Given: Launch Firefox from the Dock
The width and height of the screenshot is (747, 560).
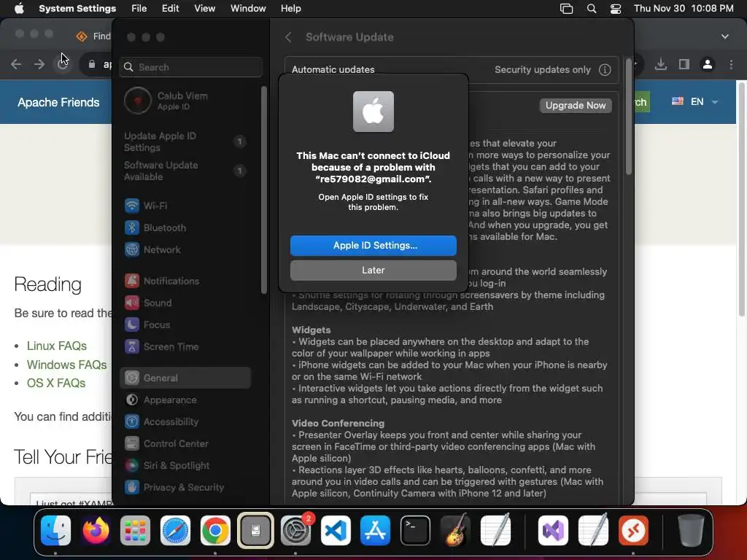Looking at the screenshot, I should (96, 530).
